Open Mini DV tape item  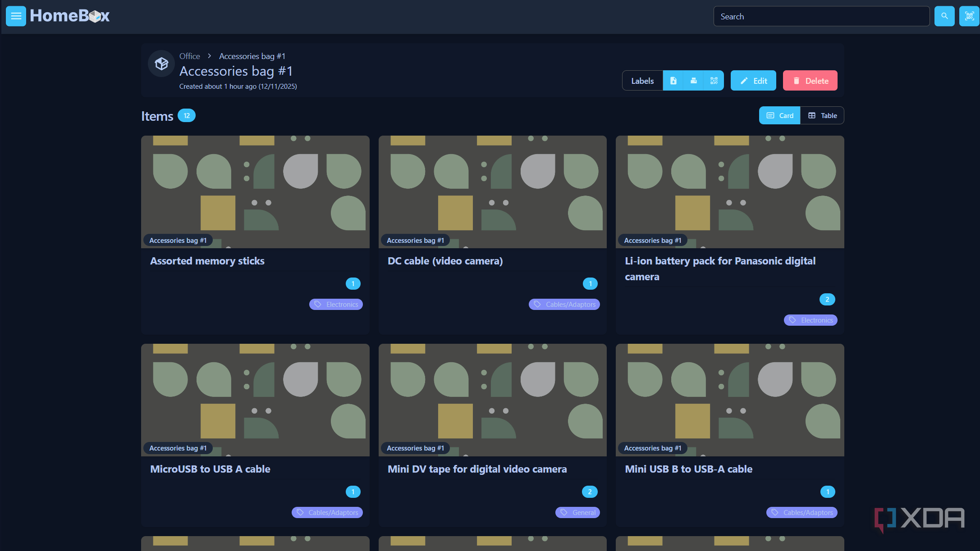pos(477,469)
